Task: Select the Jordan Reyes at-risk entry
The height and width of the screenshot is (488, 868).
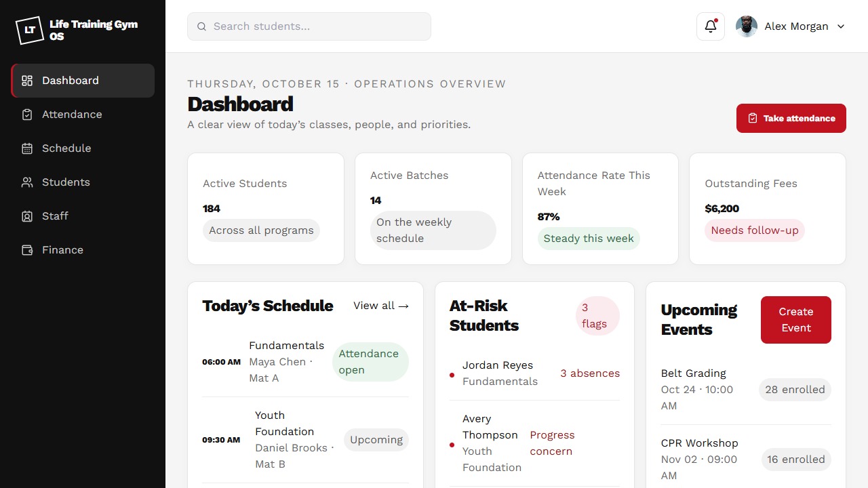Action: (x=534, y=373)
